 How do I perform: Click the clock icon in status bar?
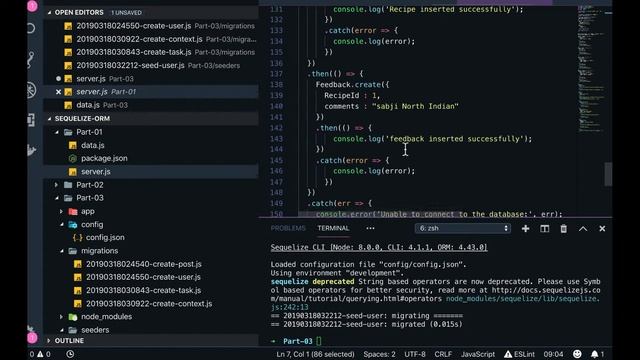point(70,354)
